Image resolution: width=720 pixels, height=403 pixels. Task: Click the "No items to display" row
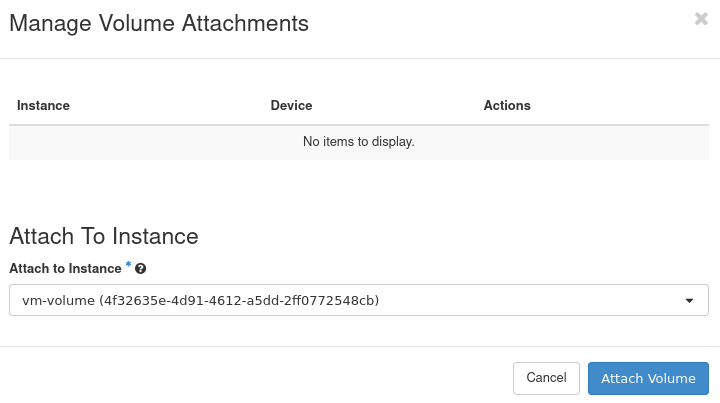coord(358,142)
